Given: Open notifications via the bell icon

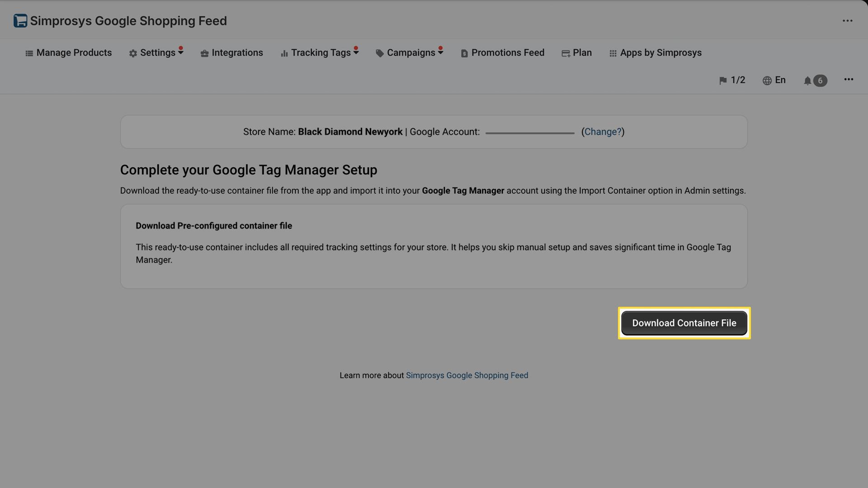Looking at the screenshot, I should (808, 80).
